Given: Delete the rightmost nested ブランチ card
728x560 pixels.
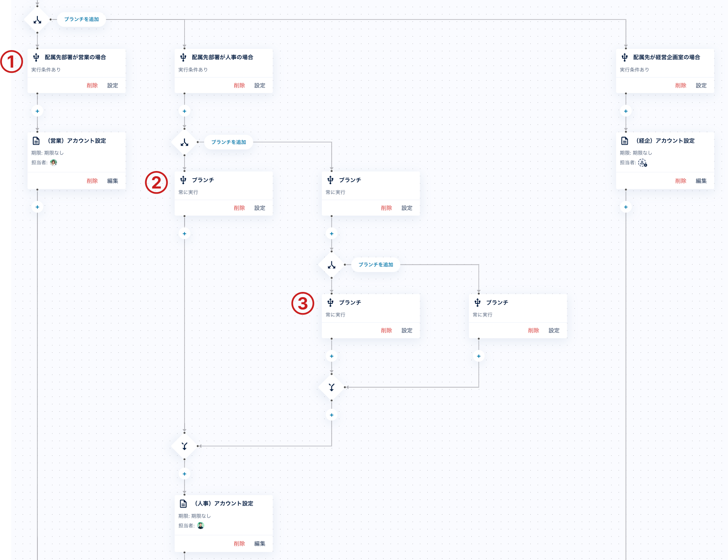Looking at the screenshot, I should point(533,331).
